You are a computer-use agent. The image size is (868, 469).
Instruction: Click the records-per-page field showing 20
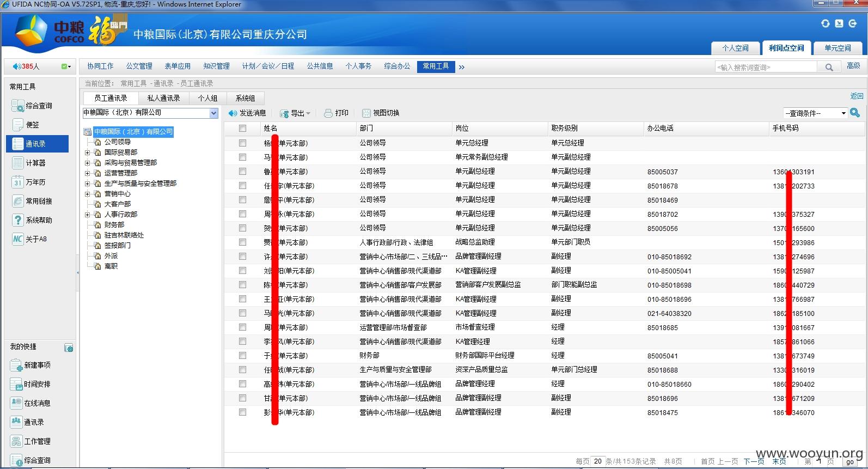(x=598, y=461)
